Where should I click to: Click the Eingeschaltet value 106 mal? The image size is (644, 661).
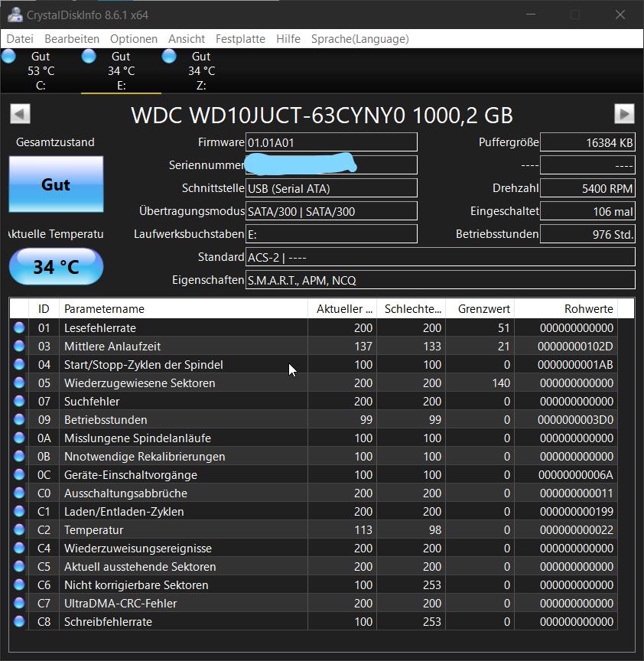pyautogui.click(x=587, y=211)
